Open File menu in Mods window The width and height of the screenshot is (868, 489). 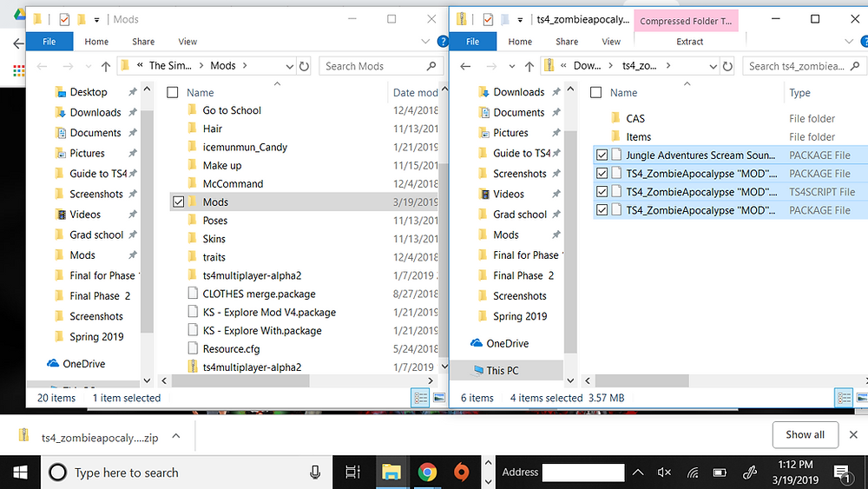(x=49, y=42)
